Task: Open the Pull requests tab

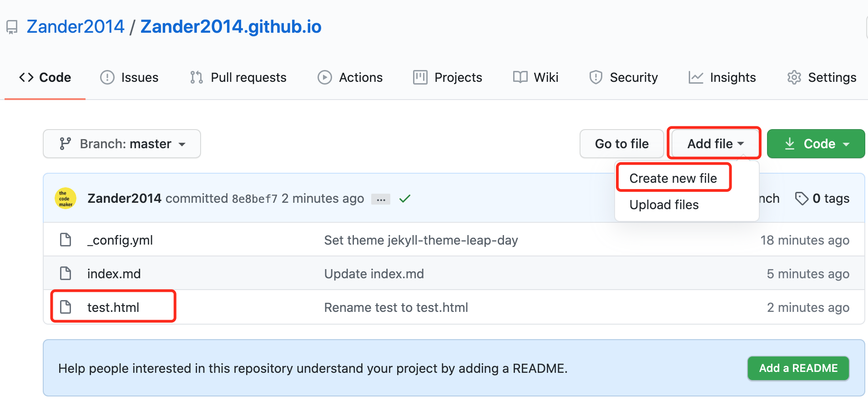Action: click(x=238, y=77)
